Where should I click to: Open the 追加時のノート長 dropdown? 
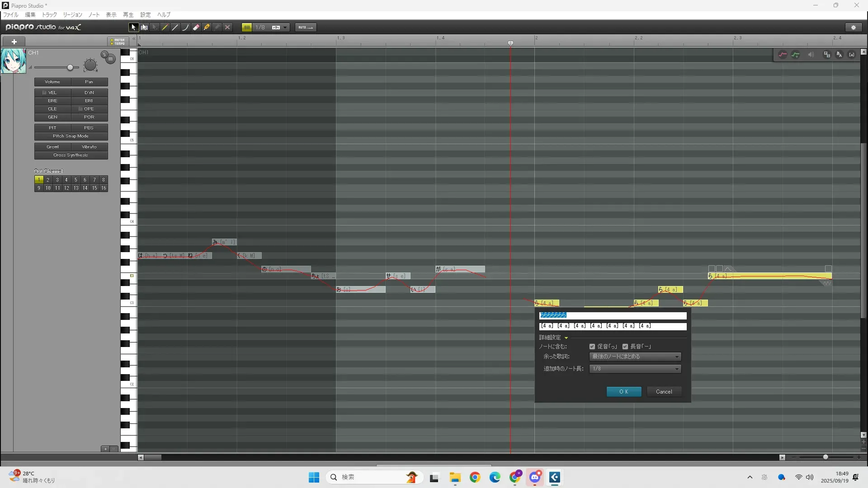(x=635, y=369)
